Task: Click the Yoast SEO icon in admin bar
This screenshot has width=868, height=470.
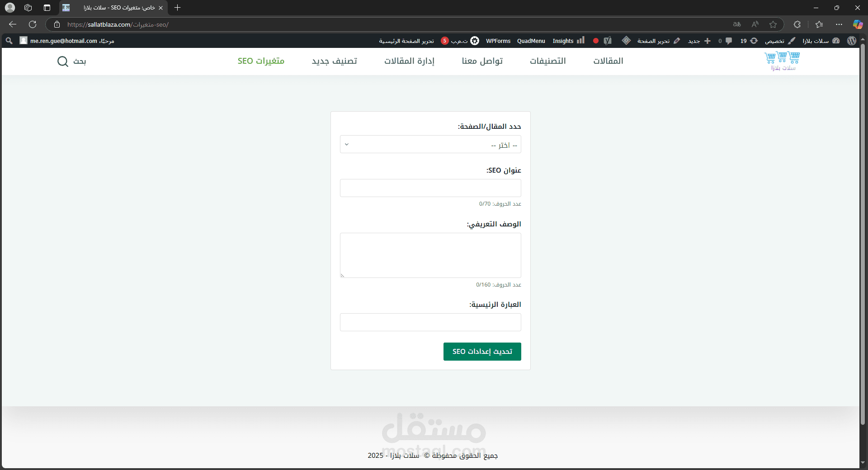Action: pyautogui.click(x=608, y=41)
